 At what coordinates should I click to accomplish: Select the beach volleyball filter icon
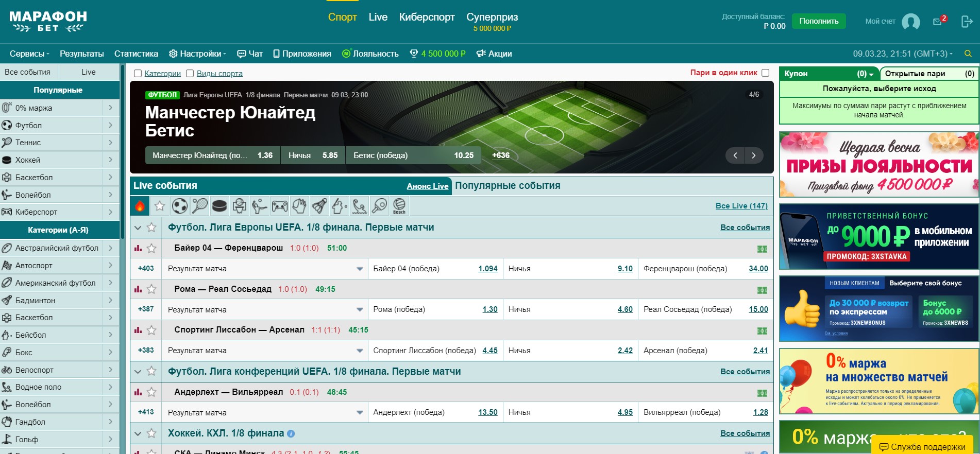pos(399,206)
